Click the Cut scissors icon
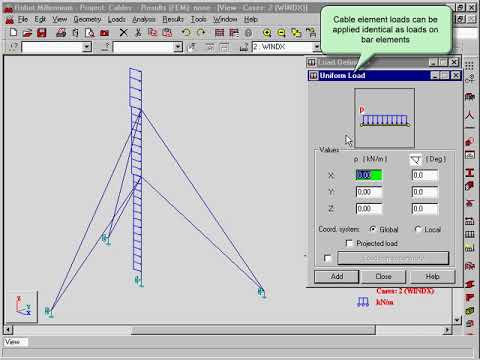This screenshot has width=480, height=360. click(x=138, y=32)
